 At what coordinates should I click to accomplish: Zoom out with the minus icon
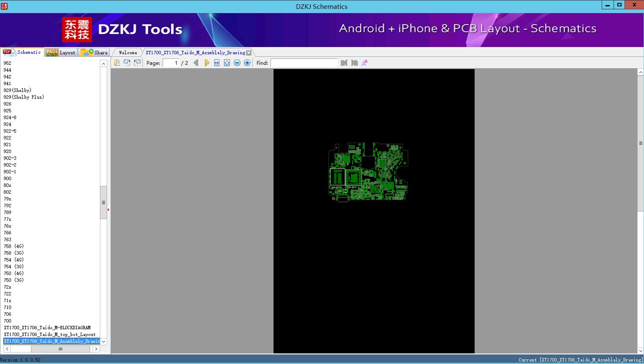[x=237, y=63]
